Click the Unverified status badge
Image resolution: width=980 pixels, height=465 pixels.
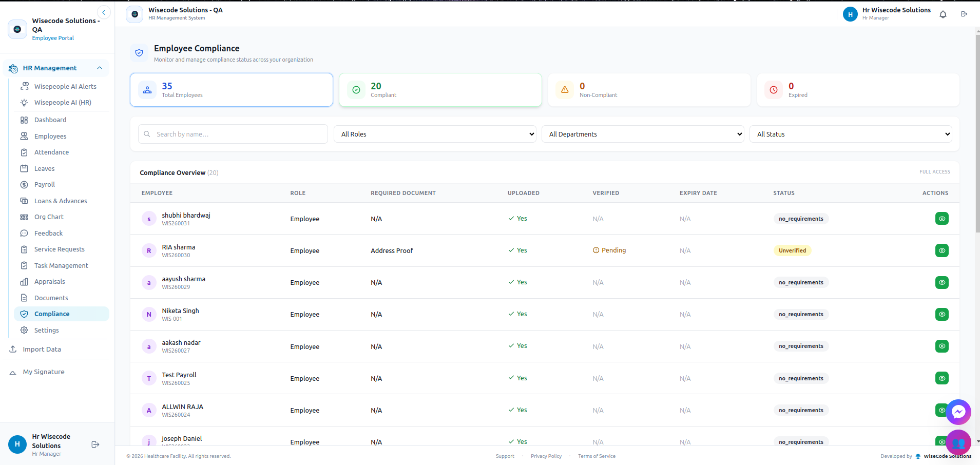pyautogui.click(x=792, y=250)
